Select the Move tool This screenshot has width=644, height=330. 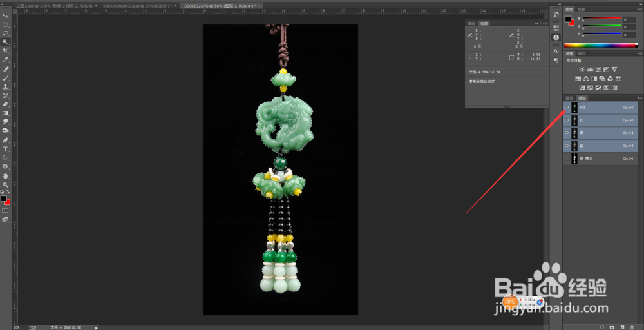(5, 15)
